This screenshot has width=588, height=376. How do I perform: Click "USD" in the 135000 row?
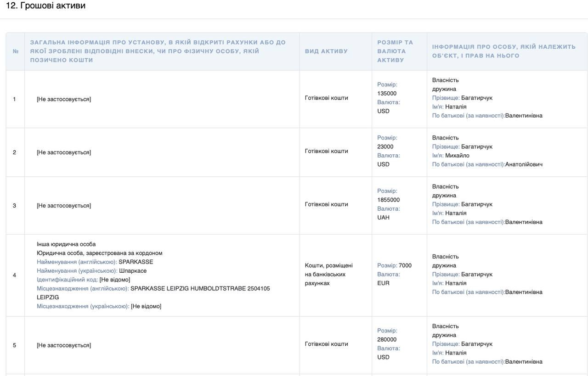pyautogui.click(x=384, y=111)
